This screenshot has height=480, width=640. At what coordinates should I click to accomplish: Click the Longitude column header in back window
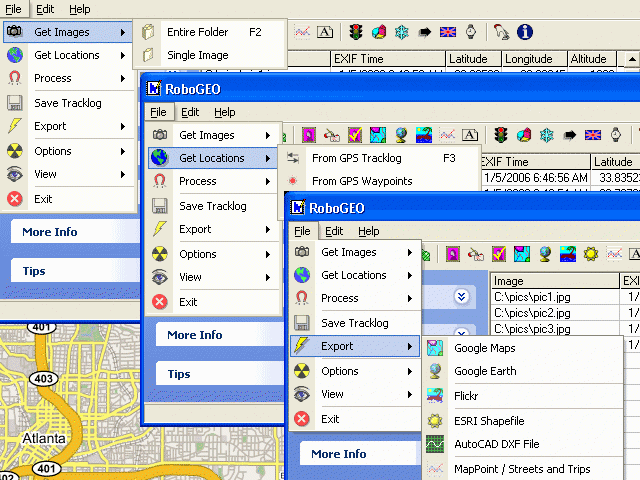[x=534, y=59]
